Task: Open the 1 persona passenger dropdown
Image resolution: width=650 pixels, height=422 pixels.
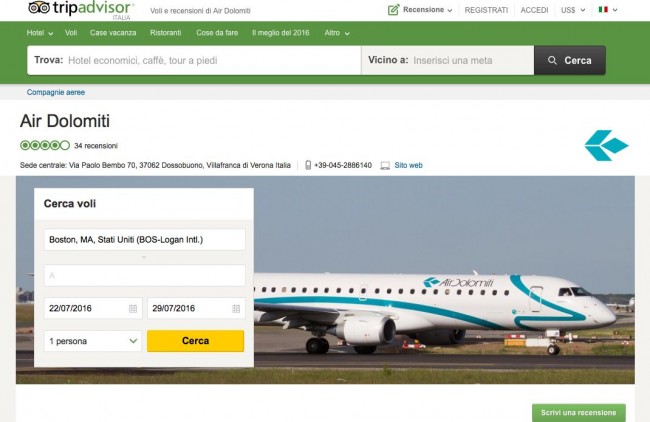Action: coord(93,341)
